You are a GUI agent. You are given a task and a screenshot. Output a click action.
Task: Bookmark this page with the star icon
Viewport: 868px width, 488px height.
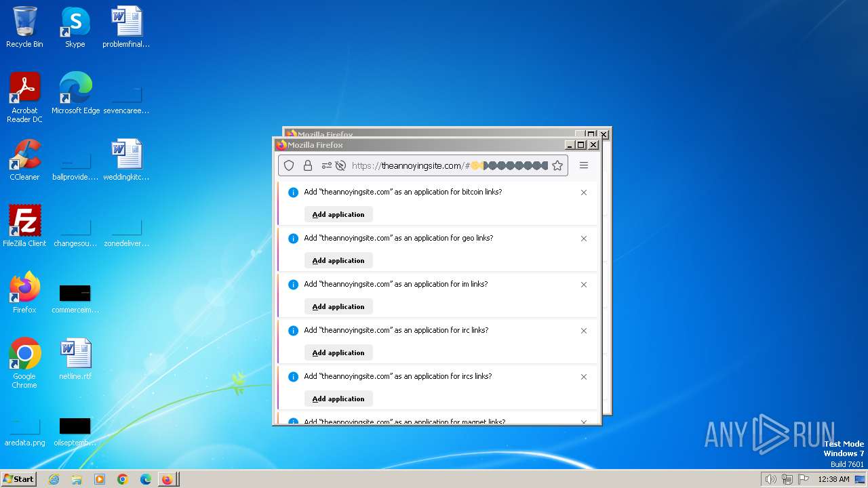(x=557, y=165)
